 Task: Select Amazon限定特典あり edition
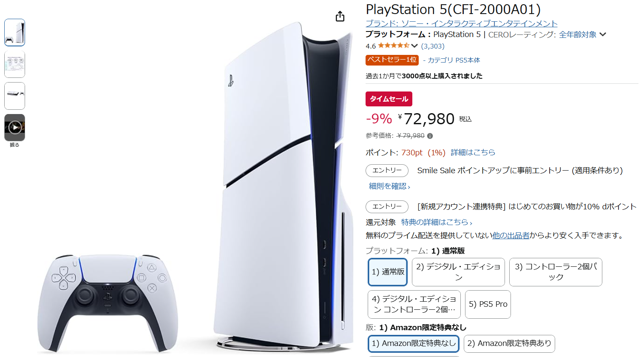pos(509,343)
